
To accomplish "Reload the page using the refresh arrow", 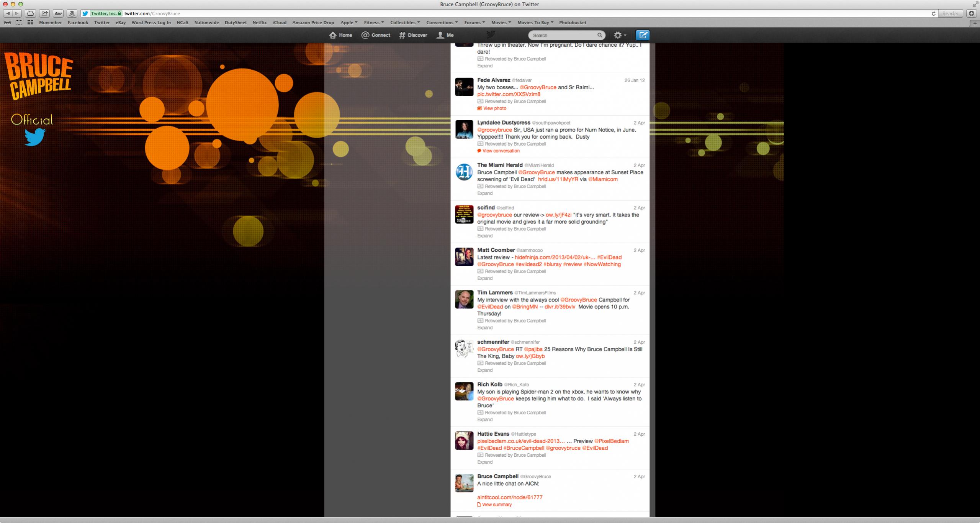I will click(933, 13).
